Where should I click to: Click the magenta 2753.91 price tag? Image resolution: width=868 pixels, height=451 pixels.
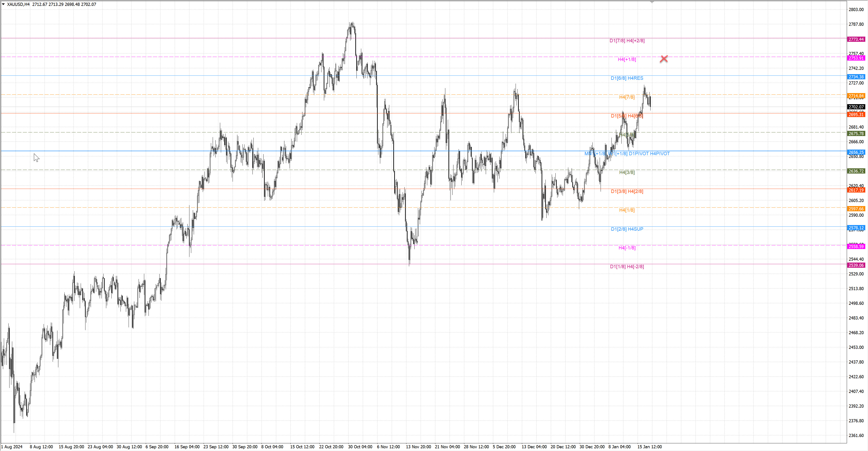[856, 58]
